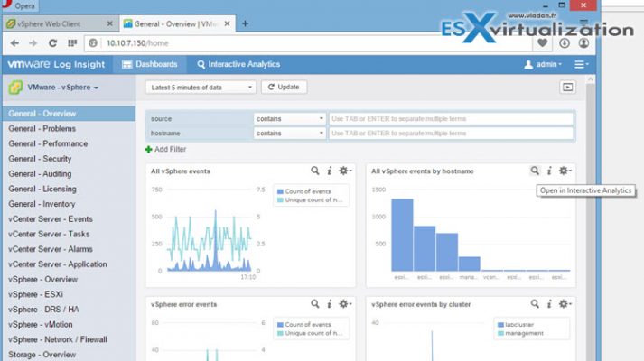Toggle labcluster legend swatch
Image resolution: width=644 pixels, height=361 pixels.
(x=500, y=325)
